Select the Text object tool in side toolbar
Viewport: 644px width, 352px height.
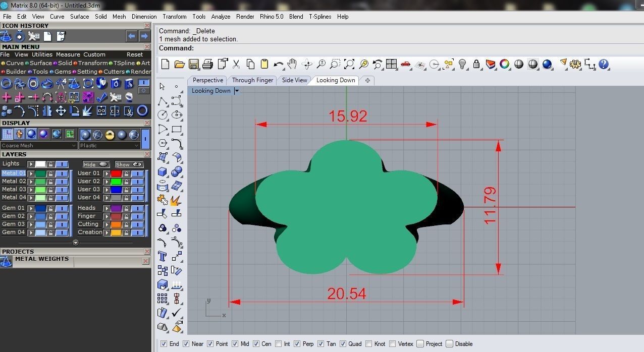[x=163, y=256]
